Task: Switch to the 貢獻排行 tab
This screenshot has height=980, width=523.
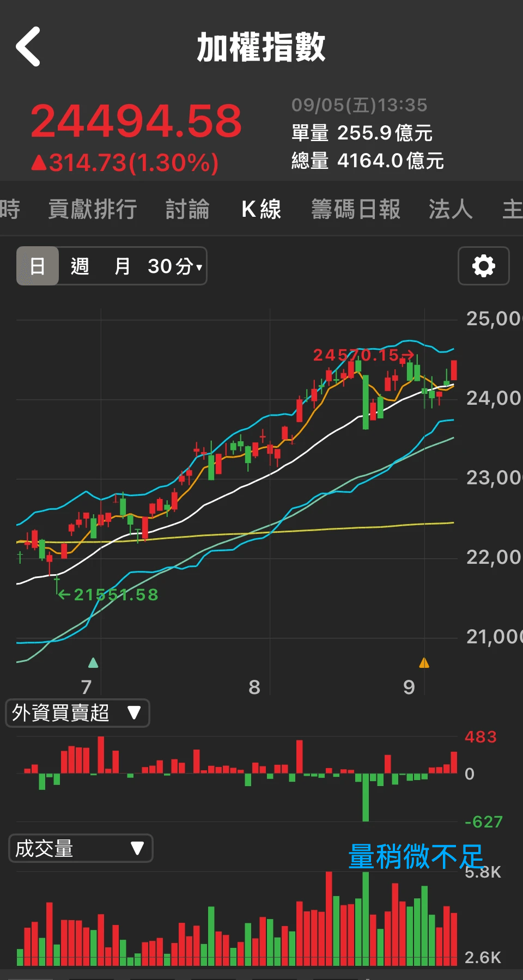Action: (x=93, y=209)
